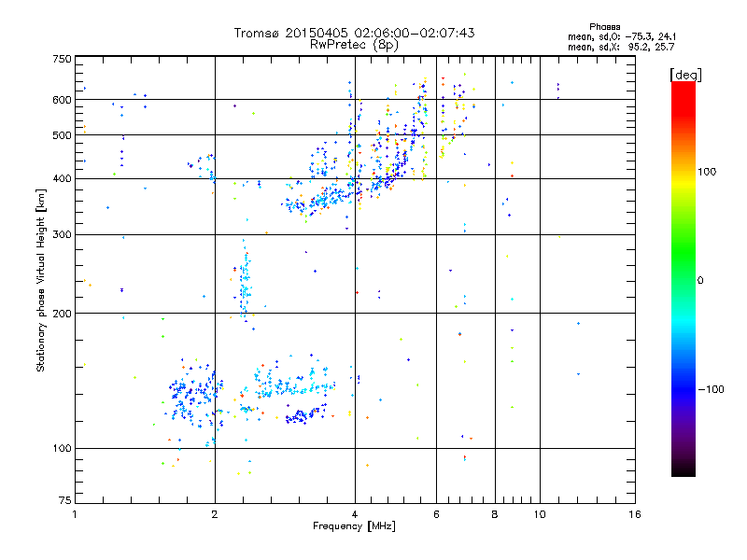Click colorbar tick label '100'
The height and width of the screenshot is (560, 747).
[x=707, y=172]
